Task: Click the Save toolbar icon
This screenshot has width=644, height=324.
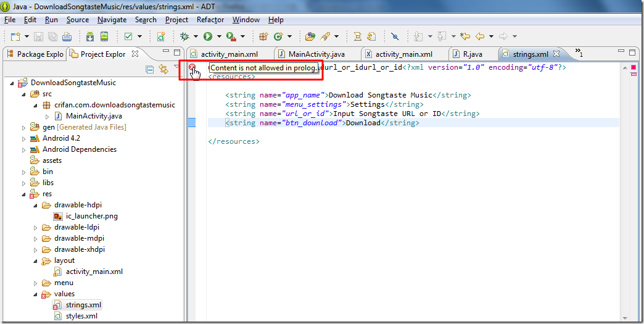Action: tap(38, 36)
